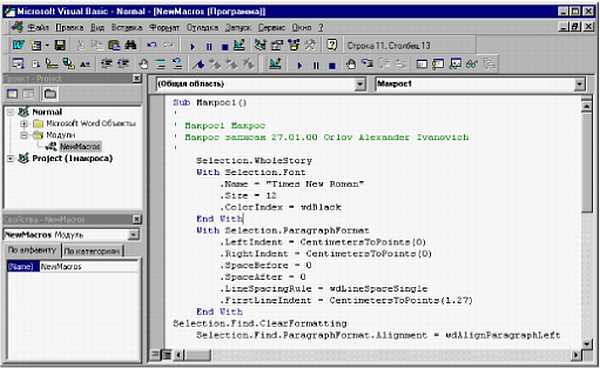
Task: Click the (Name) property value field
Action: [89, 267]
